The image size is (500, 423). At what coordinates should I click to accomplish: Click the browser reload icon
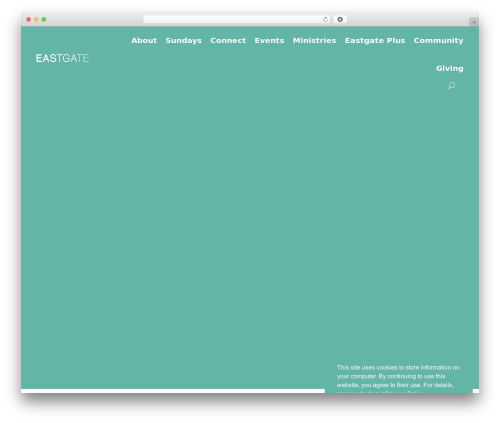[325, 19]
